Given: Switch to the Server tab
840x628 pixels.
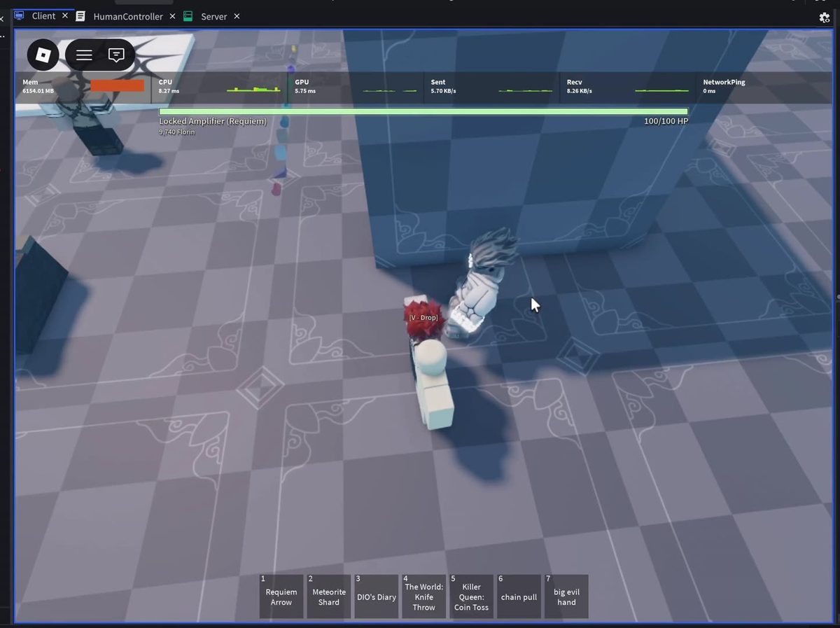Looking at the screenshot, I should [213, 16].
